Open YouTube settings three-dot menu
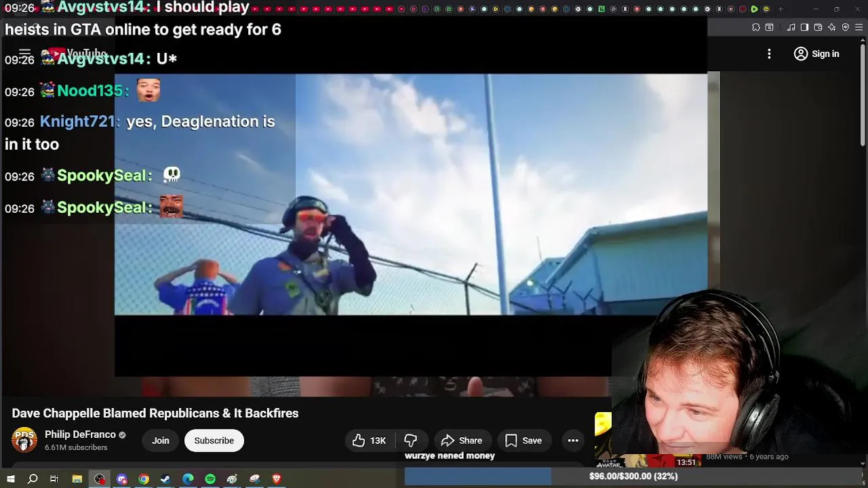 click(769, 54)
